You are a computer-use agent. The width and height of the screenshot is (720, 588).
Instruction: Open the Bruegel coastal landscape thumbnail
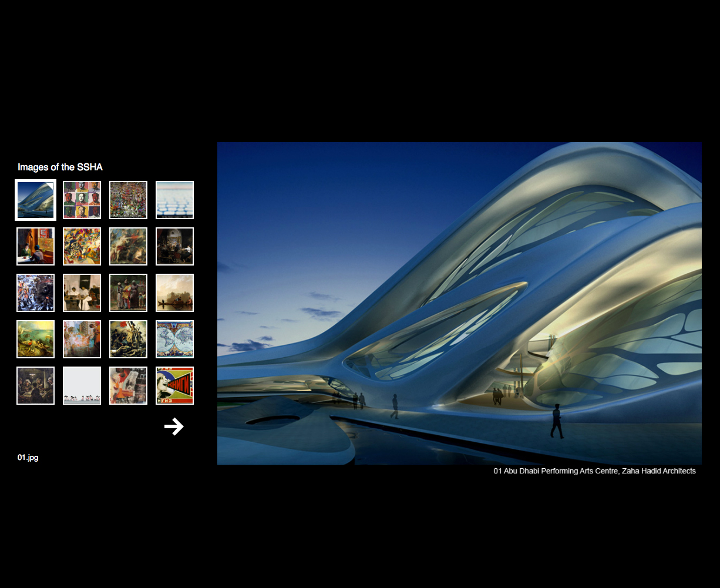(36, 339)
